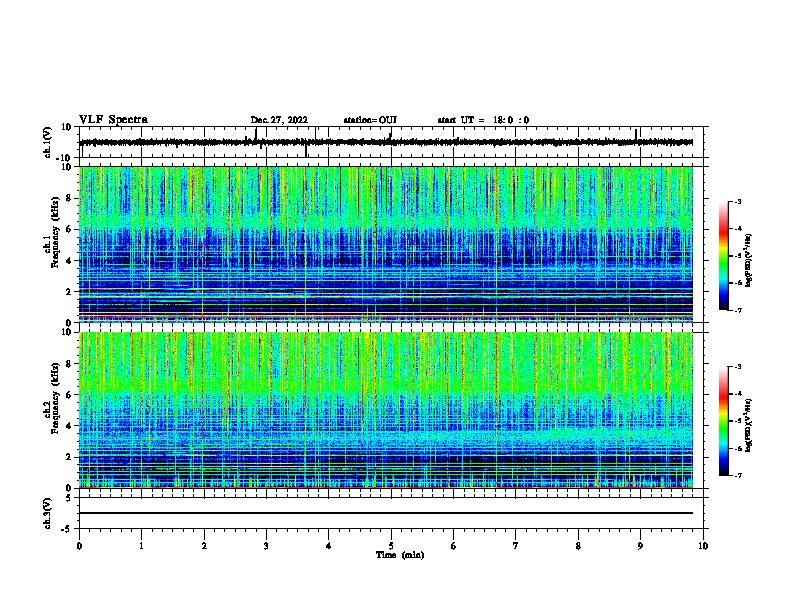
Task: Click the ch.2 spectrogram color scale bar
Action: tap(724, 421)
